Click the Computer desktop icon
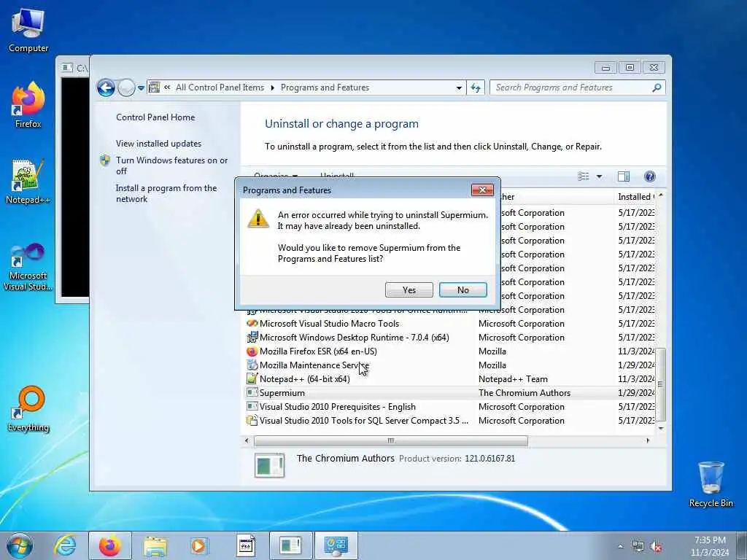 28,31
